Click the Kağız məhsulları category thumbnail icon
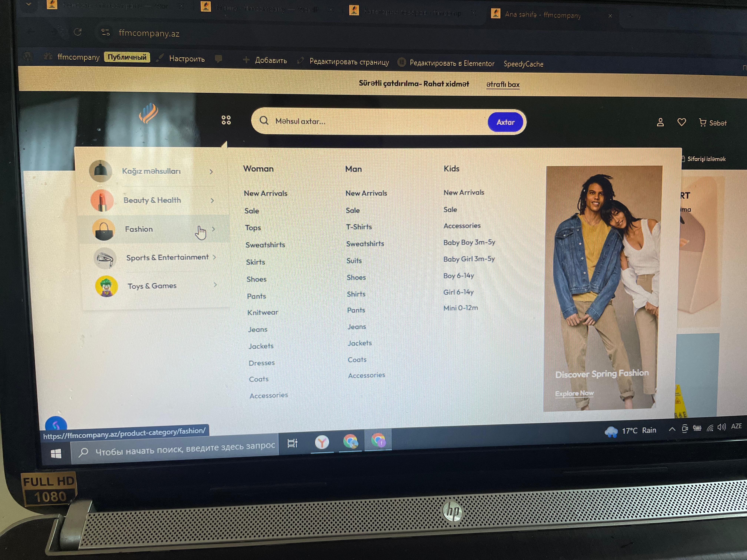747x560 pixels. coord(101,171)
